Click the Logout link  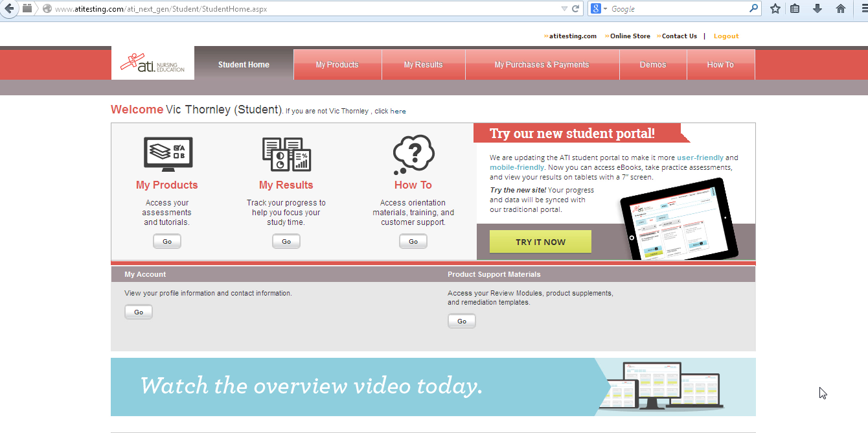click(725, 36)
